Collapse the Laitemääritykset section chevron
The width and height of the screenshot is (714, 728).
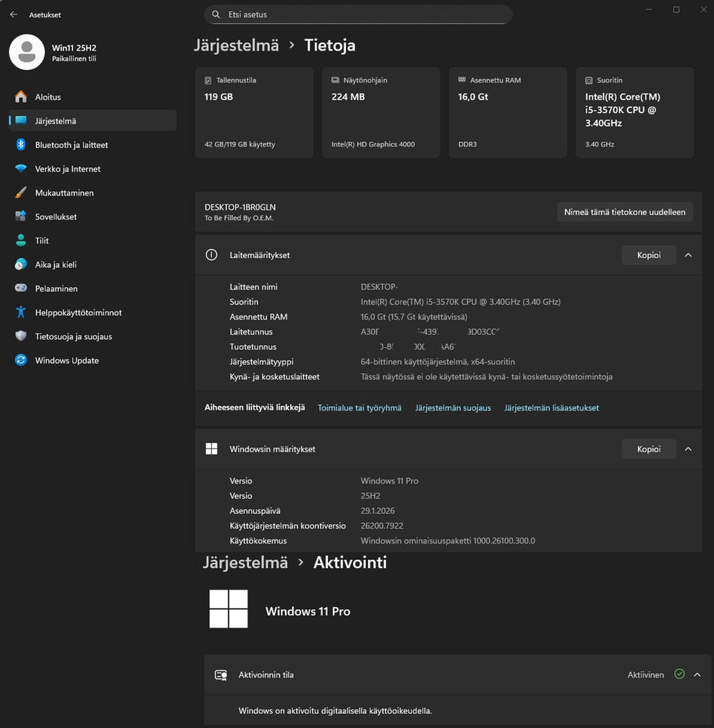click(688, 255)
